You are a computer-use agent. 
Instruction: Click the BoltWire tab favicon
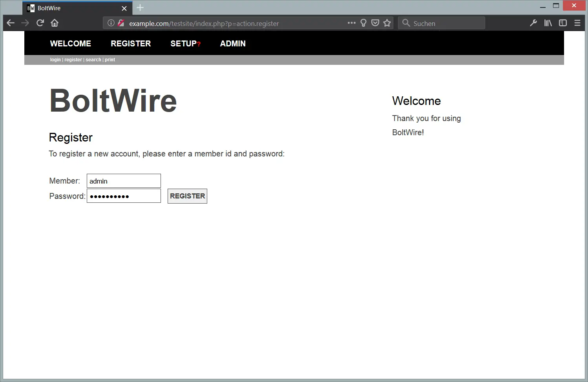[x=31, y=8]
